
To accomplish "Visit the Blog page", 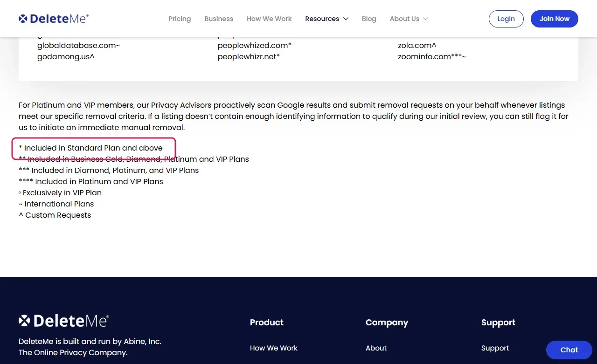I will click(x=369, y=19).
